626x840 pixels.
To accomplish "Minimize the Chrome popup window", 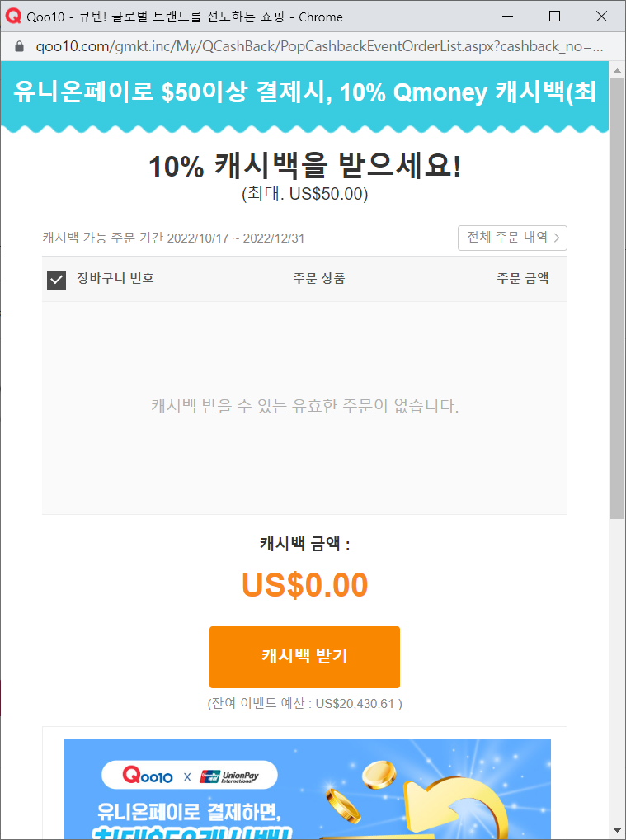I will (x=508, y=17).
